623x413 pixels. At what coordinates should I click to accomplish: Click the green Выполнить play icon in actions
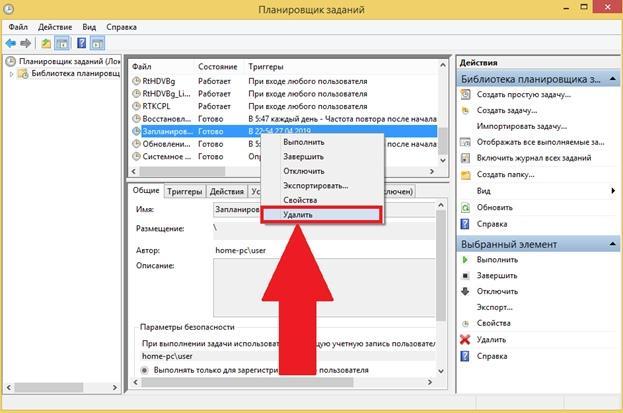coord(465,260)
